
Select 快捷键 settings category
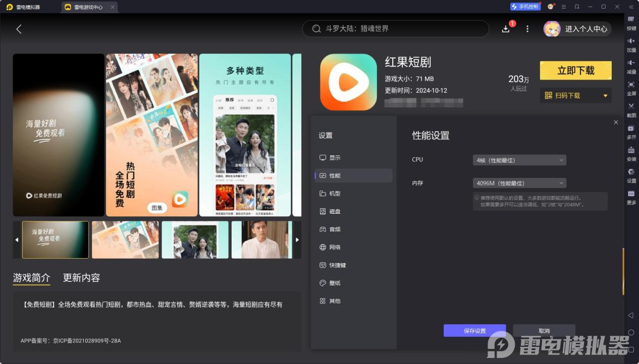coord(353,265)
